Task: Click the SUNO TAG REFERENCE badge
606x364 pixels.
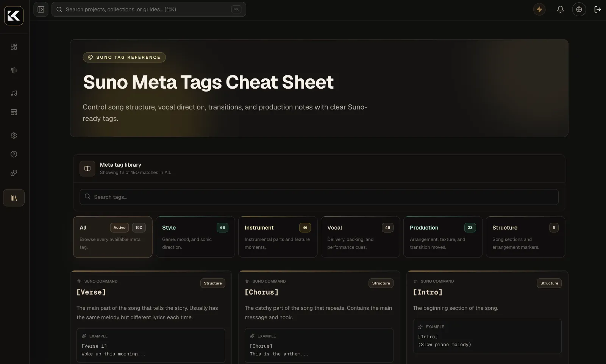Action: point(124,57)
